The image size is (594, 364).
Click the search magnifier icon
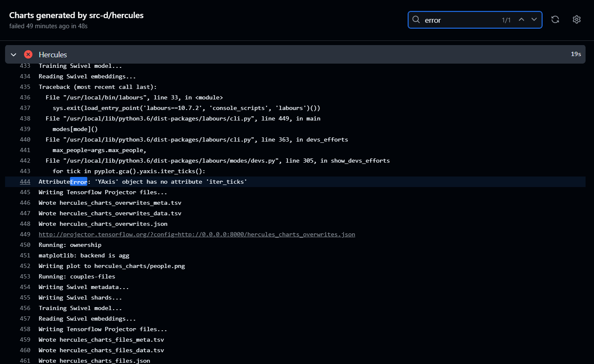click(x=416, y=20)
